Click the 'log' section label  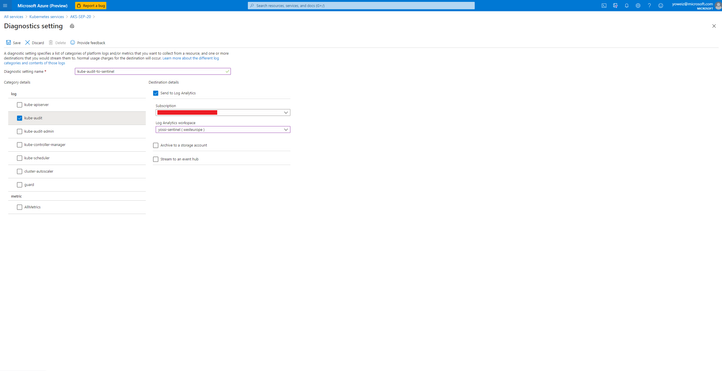(x=13, y=94)
